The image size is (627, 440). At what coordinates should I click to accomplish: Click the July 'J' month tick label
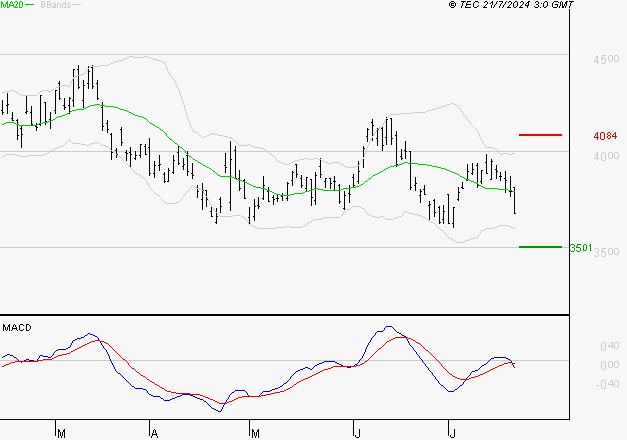coord(452,434)
